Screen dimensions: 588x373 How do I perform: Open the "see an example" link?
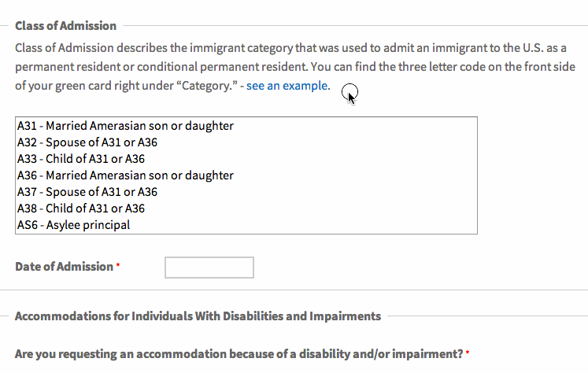pos(287,86)
